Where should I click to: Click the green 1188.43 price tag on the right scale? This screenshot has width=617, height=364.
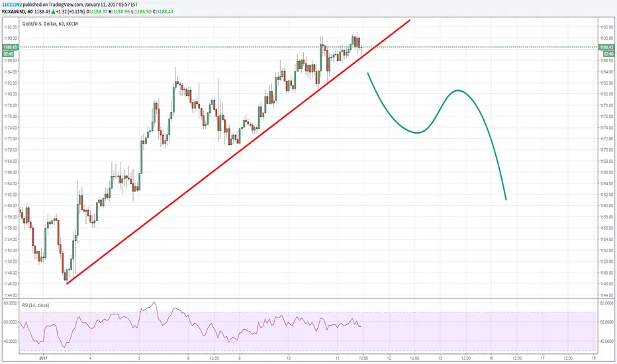[606, 47]
